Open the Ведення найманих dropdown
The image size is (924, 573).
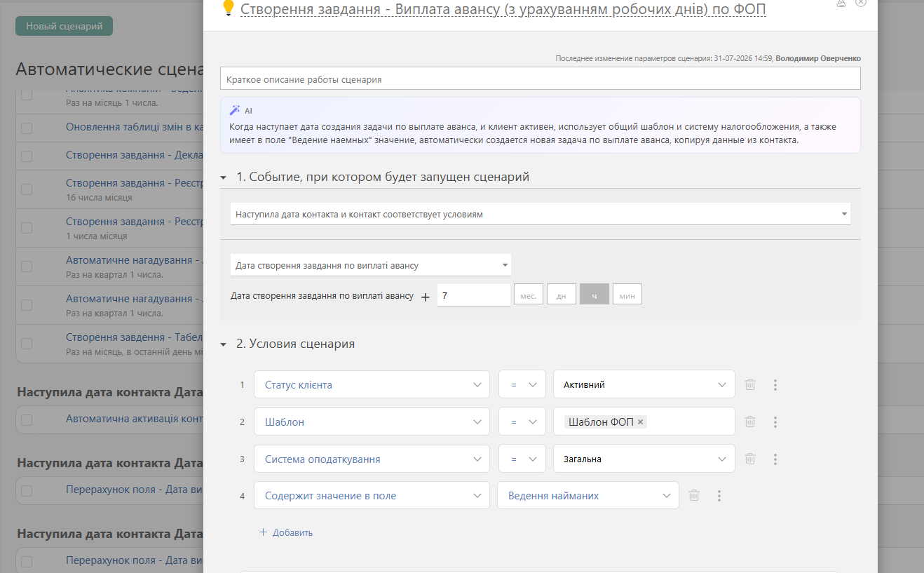coord(588,495)
